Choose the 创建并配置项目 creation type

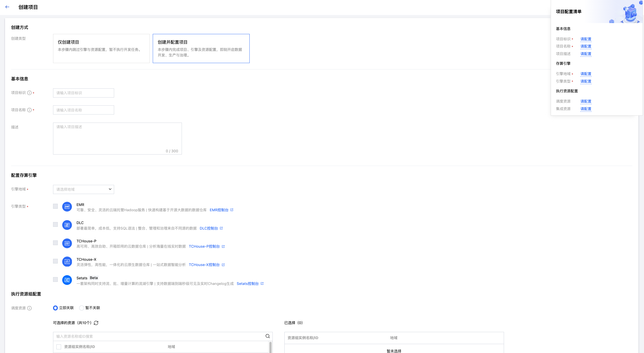pos(201,48)
